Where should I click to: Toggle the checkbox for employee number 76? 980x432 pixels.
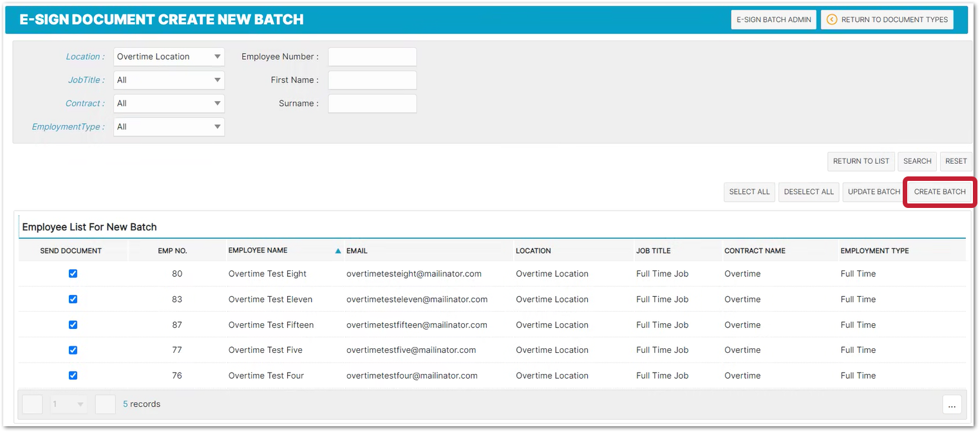click(73, 375)
